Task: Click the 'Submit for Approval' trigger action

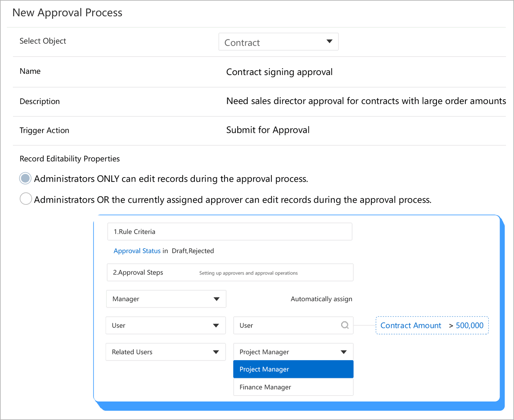Action: (x=268, y=130)
